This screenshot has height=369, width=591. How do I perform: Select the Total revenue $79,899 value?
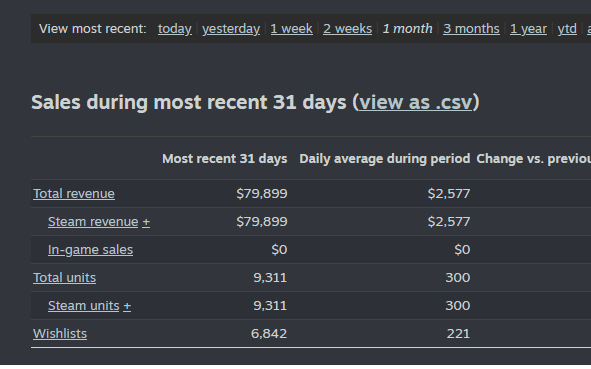point(262,194)
